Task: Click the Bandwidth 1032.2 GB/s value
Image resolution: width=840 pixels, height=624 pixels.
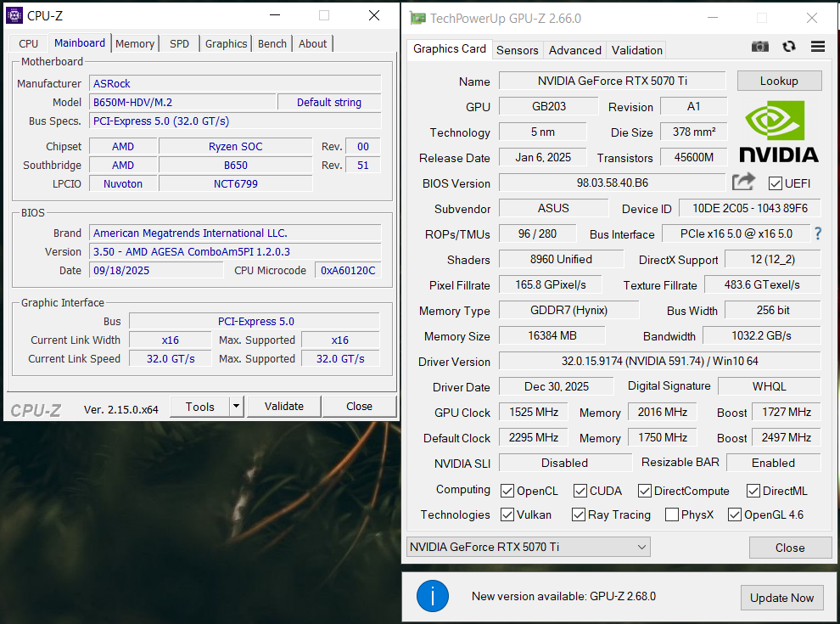Action: coord(761,335)
